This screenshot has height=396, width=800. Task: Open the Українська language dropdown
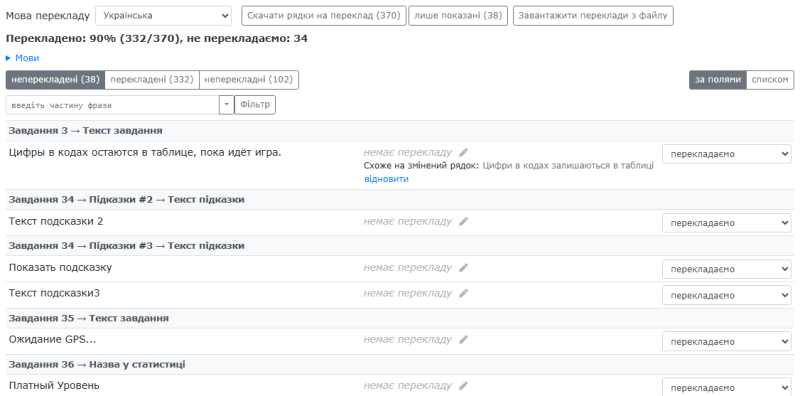163,16
